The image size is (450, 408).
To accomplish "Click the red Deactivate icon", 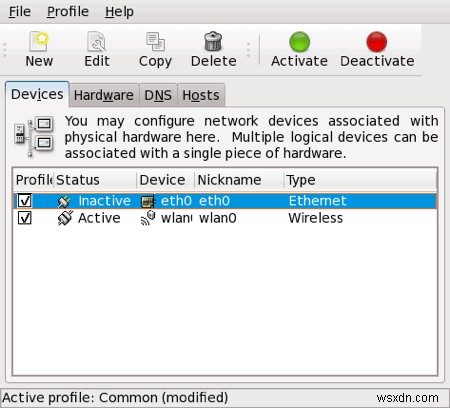I will [x=377, y=42].
